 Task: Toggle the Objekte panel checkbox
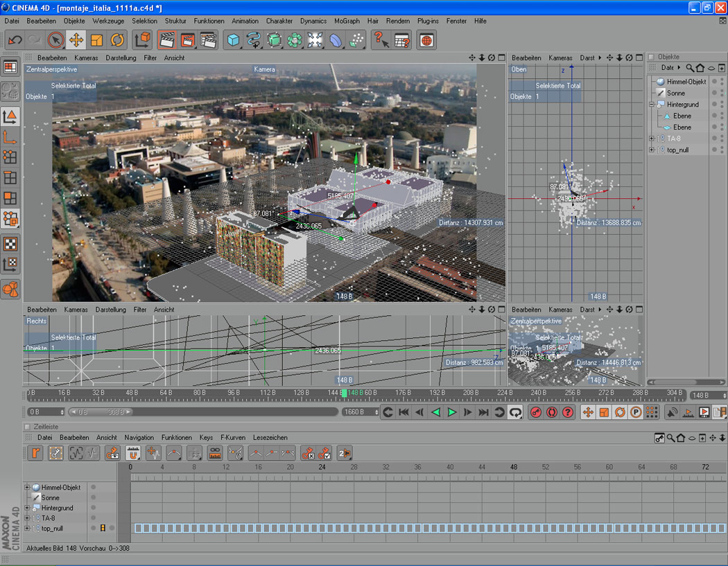(x=651, y=57)
